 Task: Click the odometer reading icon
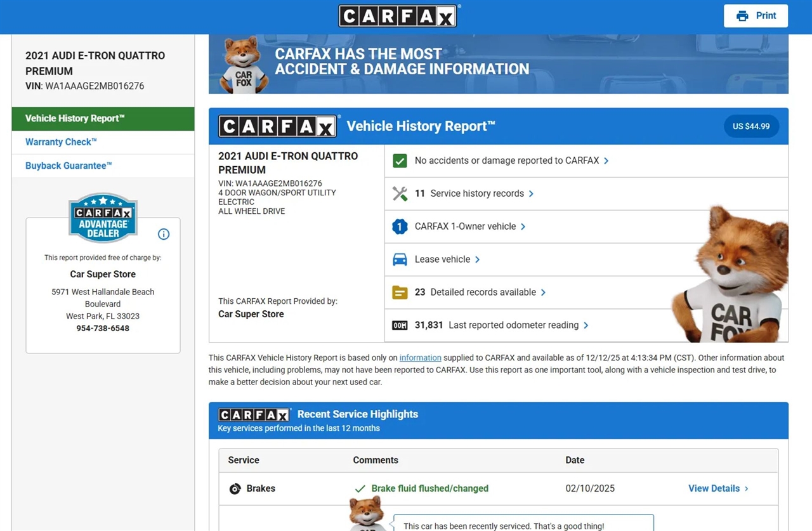tap(400, 325)
